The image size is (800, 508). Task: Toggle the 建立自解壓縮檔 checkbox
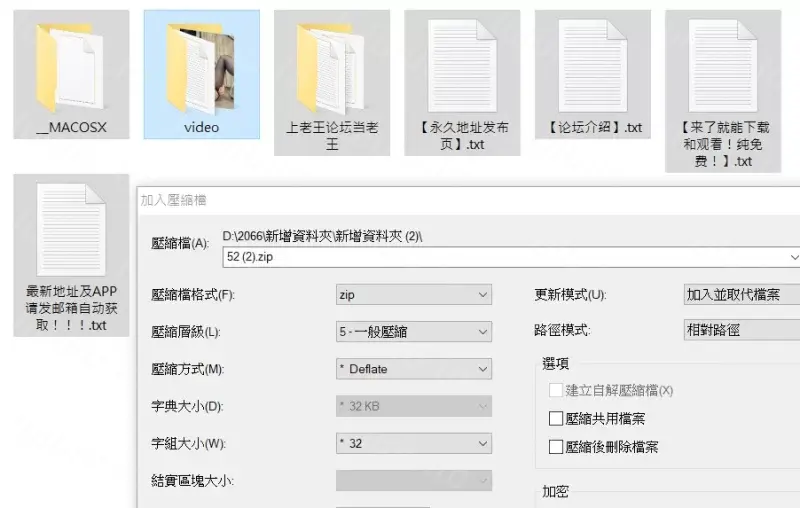(556, 391)
